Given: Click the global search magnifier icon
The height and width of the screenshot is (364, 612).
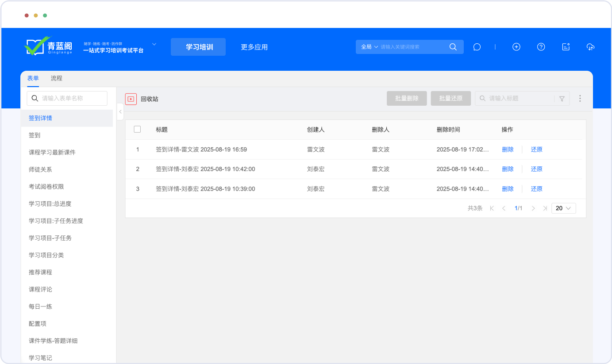Looking at the screenshot, I should click(453, 47).
